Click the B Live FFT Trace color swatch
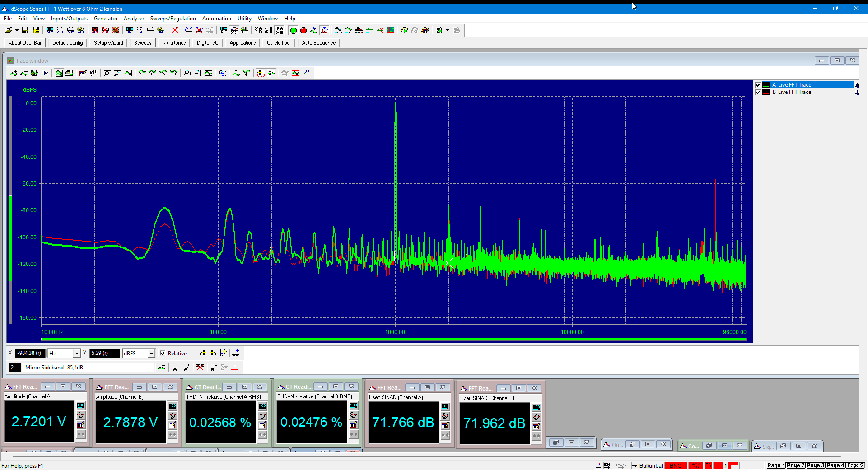Screen dimensions: 868x470 click(x=766, y=92)
